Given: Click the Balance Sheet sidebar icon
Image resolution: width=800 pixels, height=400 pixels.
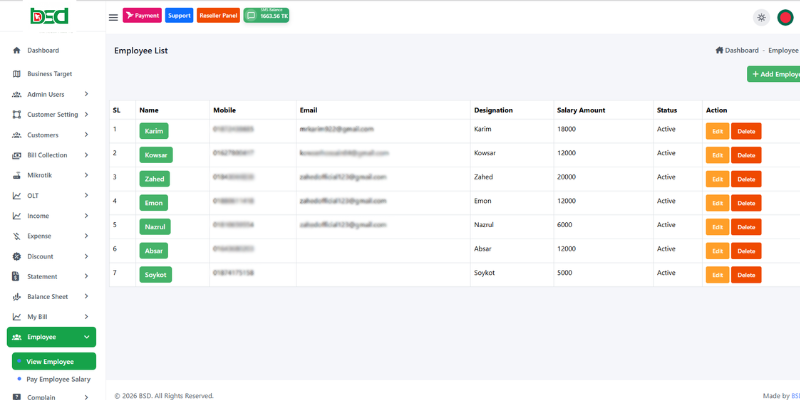Looking at the screenshot, I should [17, 297].
